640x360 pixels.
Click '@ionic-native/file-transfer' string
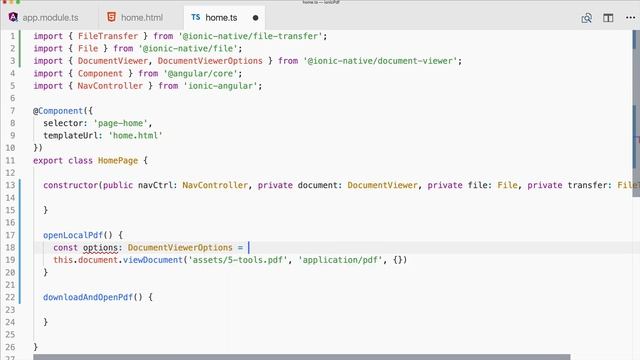coord(251,36)
